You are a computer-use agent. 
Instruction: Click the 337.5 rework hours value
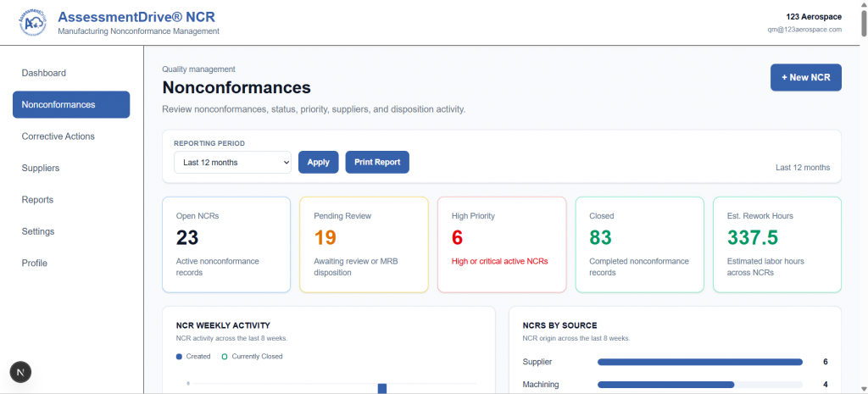coord(753,237)
